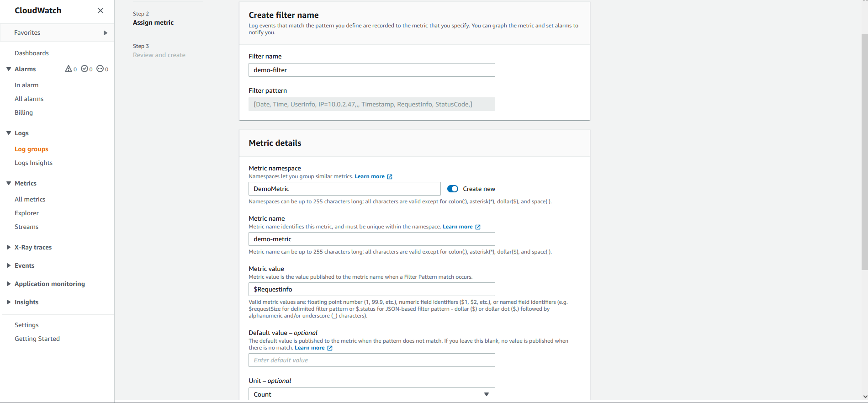
Task: Click the Favorites row in sidebar
Action: 57,33
